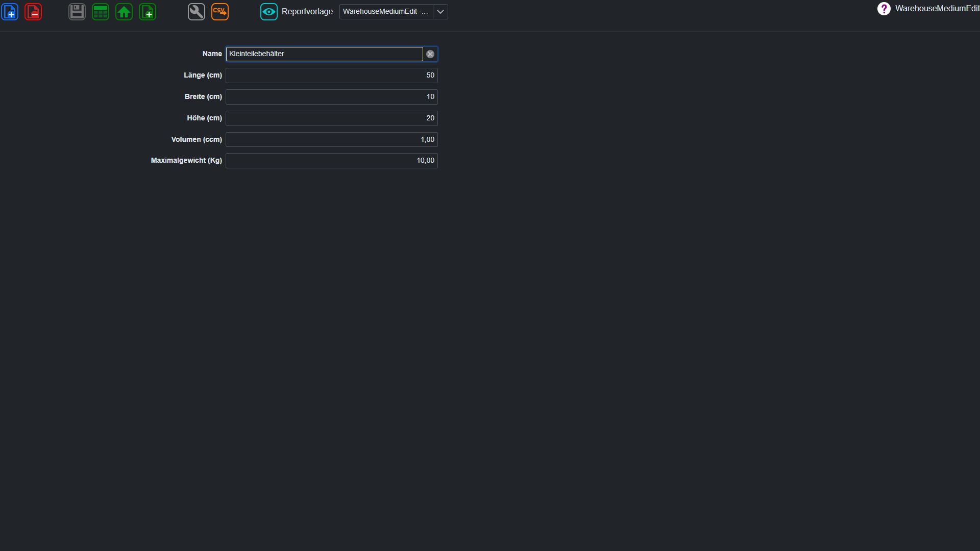The height and width of the screenshot is (551, 980).
Task: Click the Breite (cm) input field
Action: pyautogui.click(x=332, y=97)
